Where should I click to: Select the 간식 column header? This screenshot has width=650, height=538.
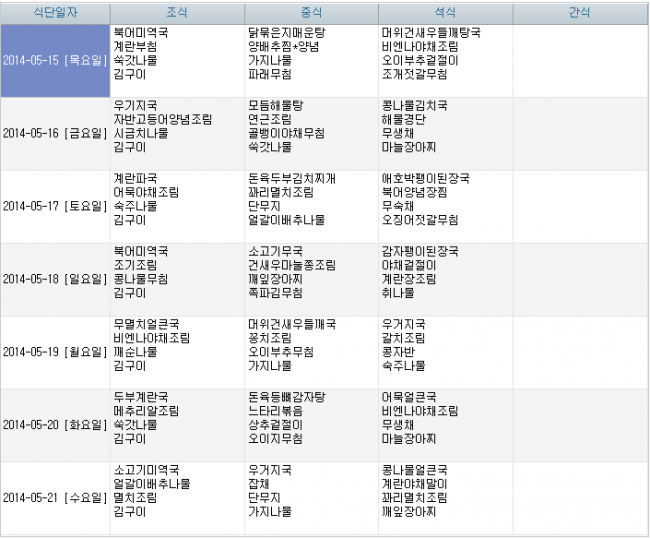click(579, 12)
